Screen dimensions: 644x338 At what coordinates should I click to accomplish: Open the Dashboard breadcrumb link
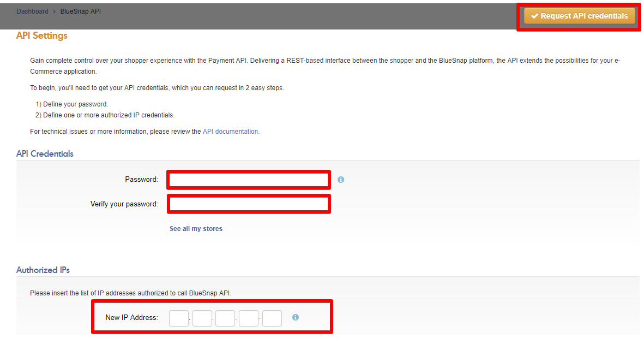click(33, 11)
